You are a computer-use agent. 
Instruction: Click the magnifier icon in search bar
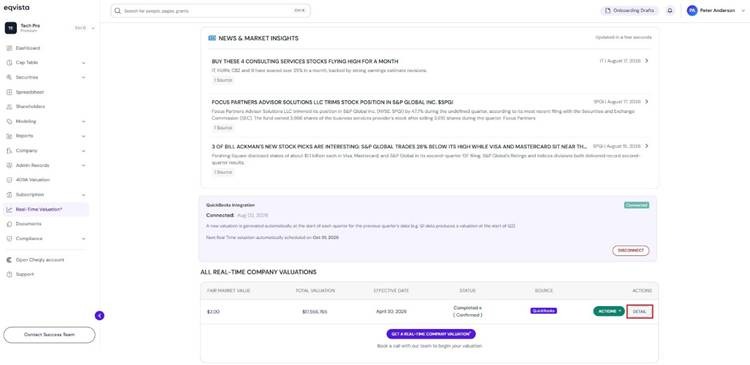pyautogui.click(x=118, y=11)
